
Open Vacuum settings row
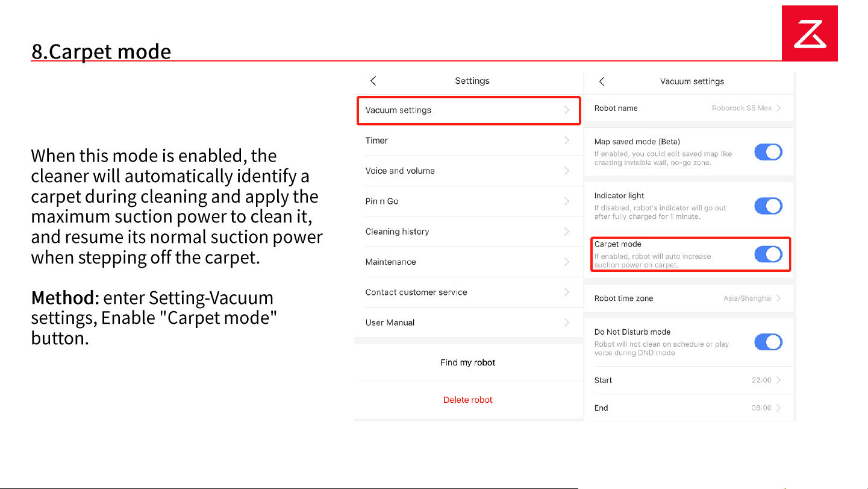click(469, 110)
